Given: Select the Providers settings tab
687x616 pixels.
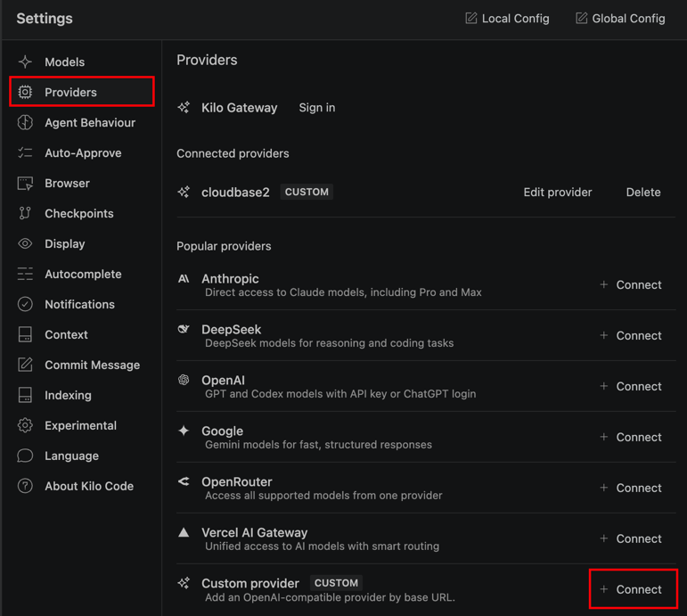Looking at the screenshot, I should pyautogui.click(x=82, y=92).
